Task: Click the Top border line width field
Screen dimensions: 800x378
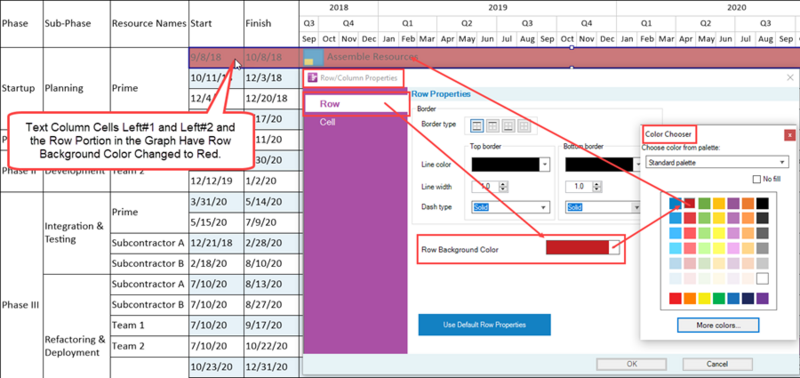Action: [485, 187]
